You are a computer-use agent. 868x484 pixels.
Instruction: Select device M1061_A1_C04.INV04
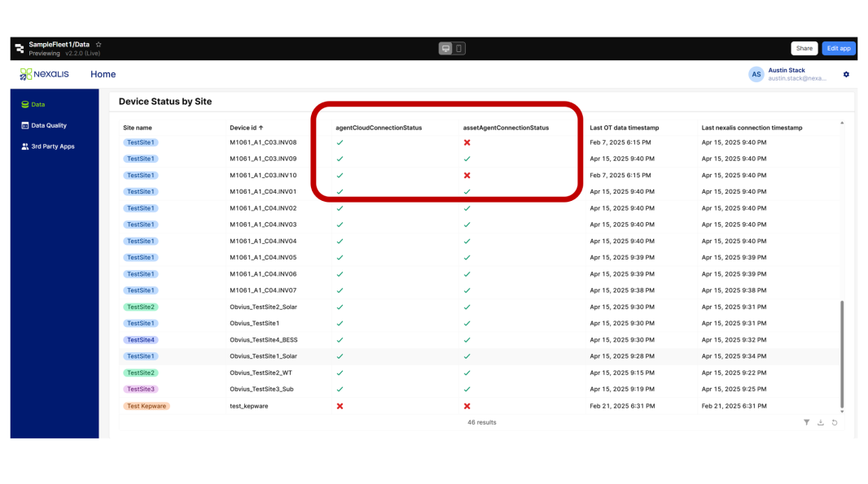[263, 241]
